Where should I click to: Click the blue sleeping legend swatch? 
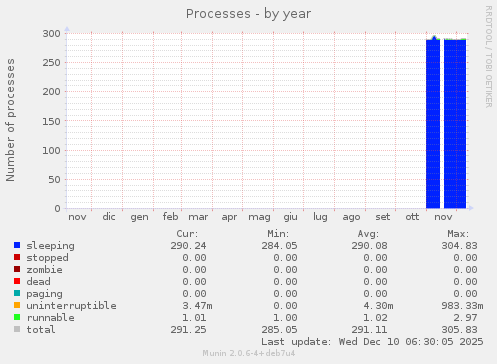(17, 245)
